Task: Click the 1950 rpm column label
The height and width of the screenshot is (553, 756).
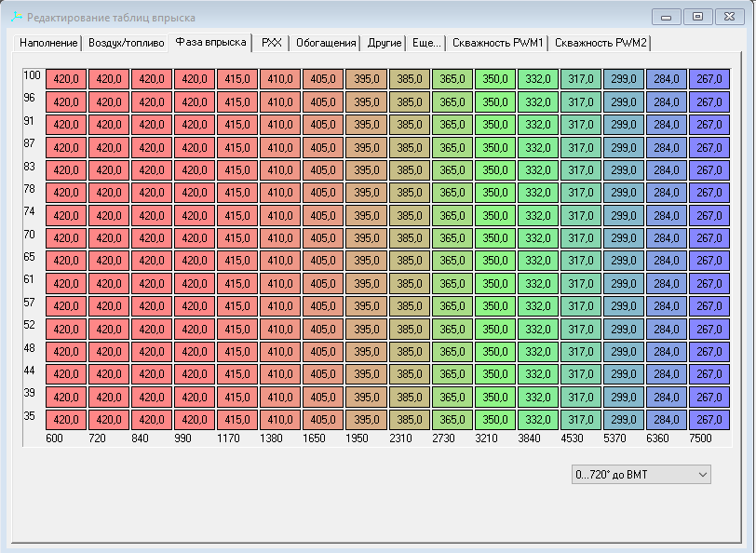Action: 357,438
